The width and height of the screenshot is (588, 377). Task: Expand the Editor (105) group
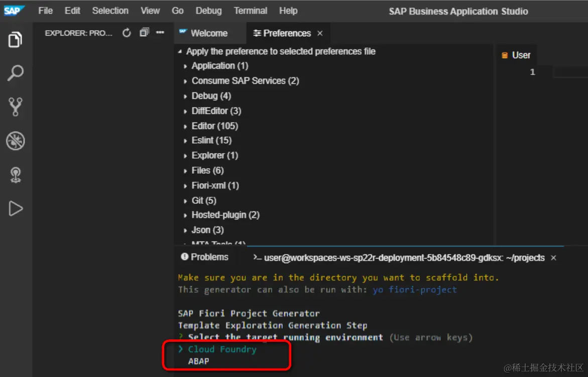pos(215,126)
